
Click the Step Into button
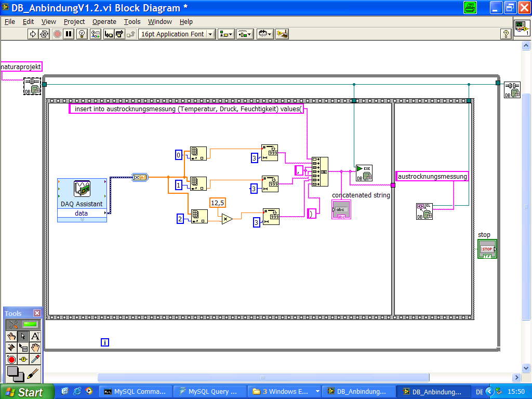tap(108, 34)
